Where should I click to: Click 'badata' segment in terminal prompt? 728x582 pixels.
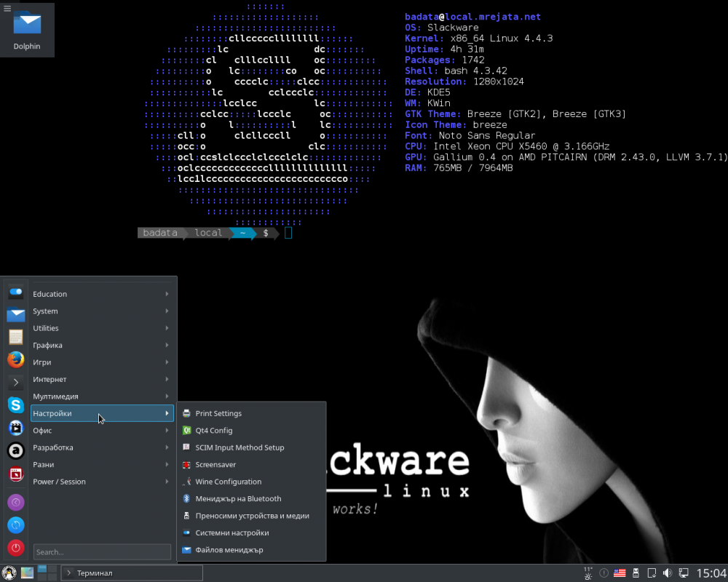[160, 233]
